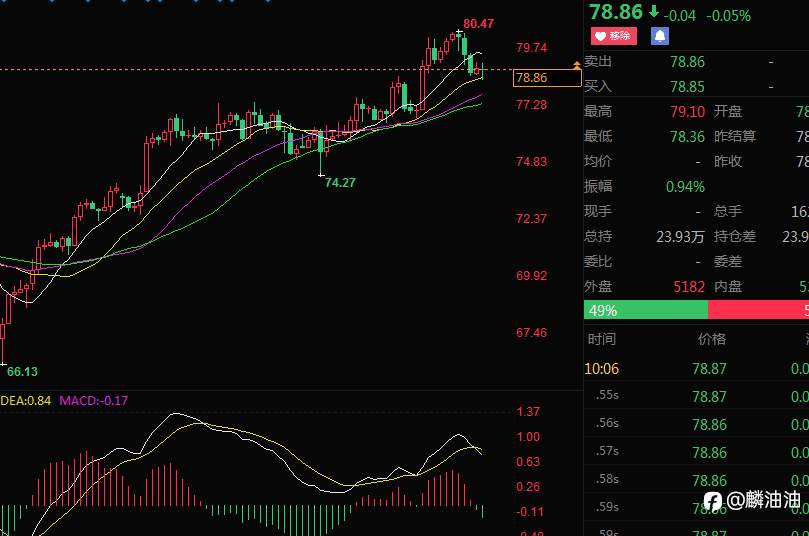Click the heart icon in 移除 button
809x536 pixels.
(600, 36)
